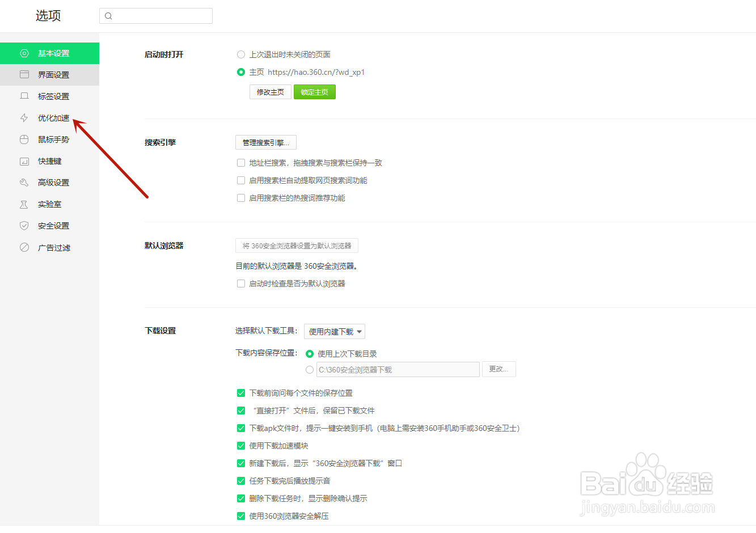This screenshot has height=533, width=756.
Task: Click the 安全设置 shield icon
Action: [24, 226]
